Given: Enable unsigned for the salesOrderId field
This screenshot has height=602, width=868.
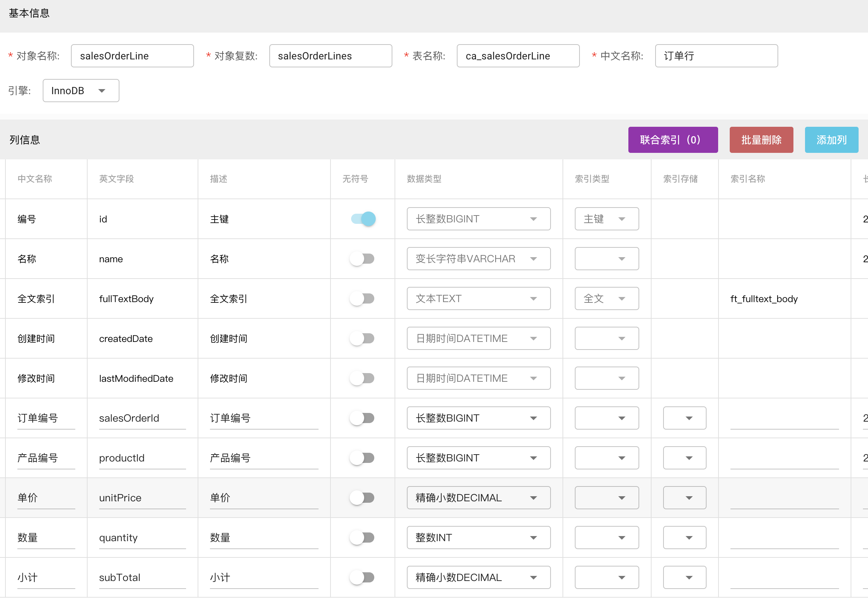Looking at the screenshot, I should 363,418.
